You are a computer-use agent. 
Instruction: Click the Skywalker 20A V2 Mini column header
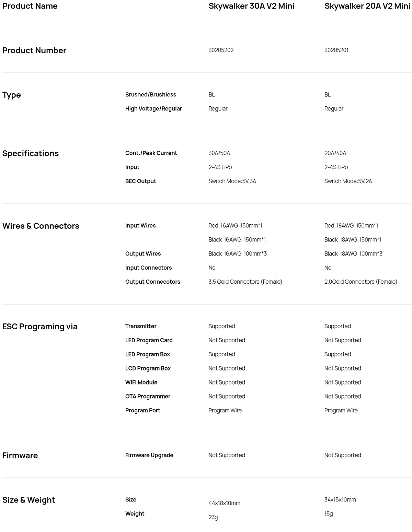(x=367, y=6)
